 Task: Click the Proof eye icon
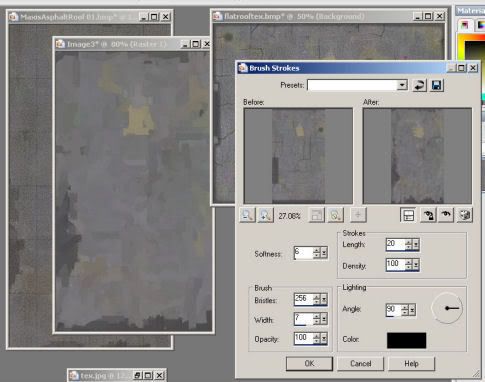point(446,215)
